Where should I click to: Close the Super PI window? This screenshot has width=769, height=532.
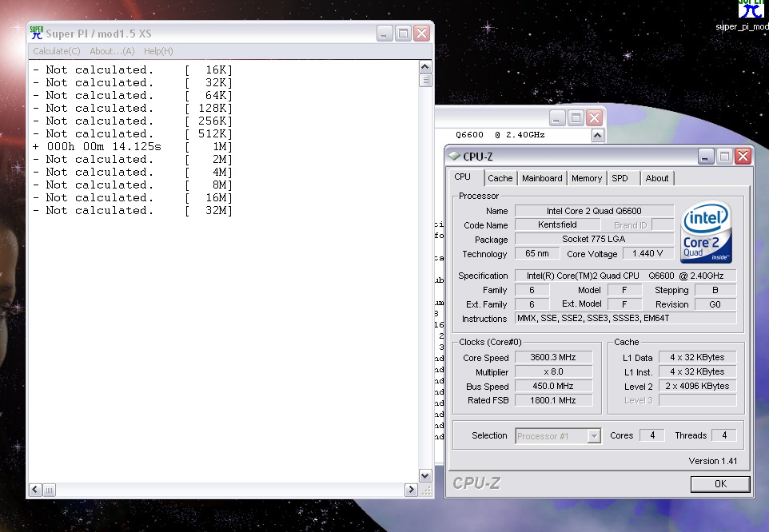(422, 34)
